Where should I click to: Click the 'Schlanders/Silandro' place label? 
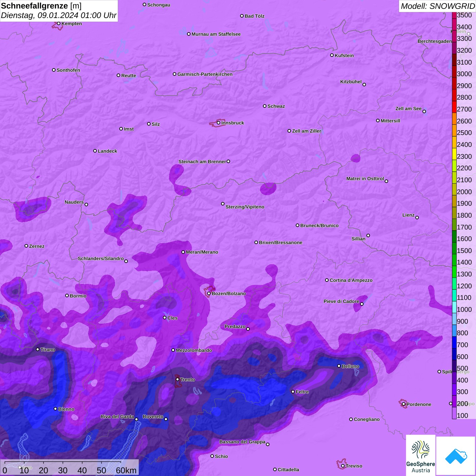(x=101, y=258)
